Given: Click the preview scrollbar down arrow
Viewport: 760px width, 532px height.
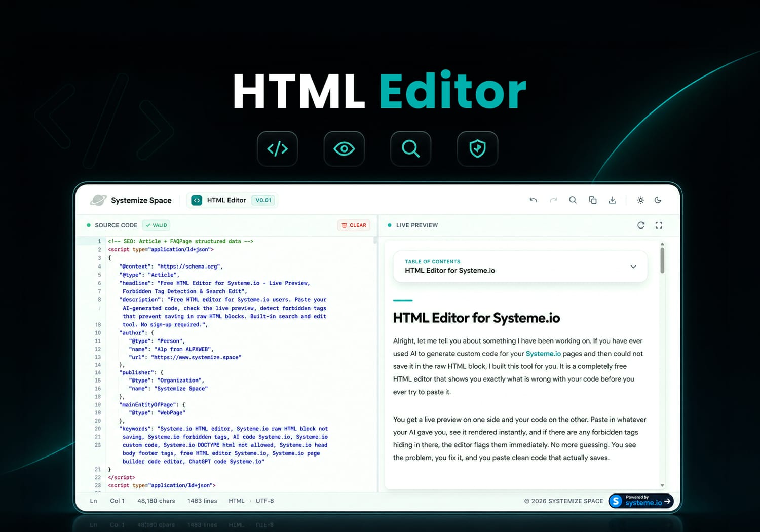Looking at the screenshot, I should (662, 485).
